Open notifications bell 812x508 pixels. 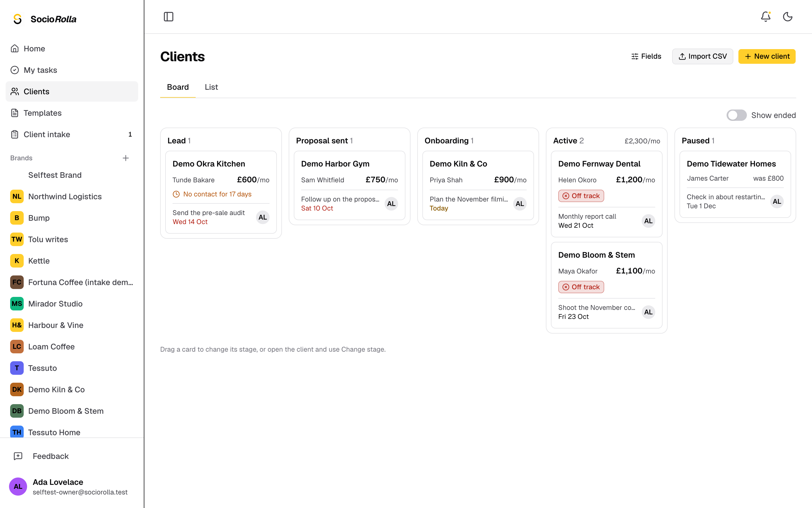[x=765, y=17]
